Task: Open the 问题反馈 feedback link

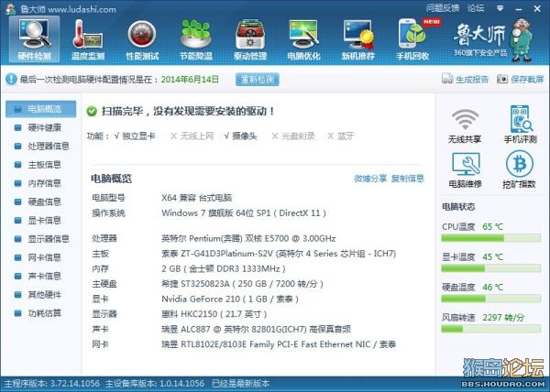Action: pos(443,8)
